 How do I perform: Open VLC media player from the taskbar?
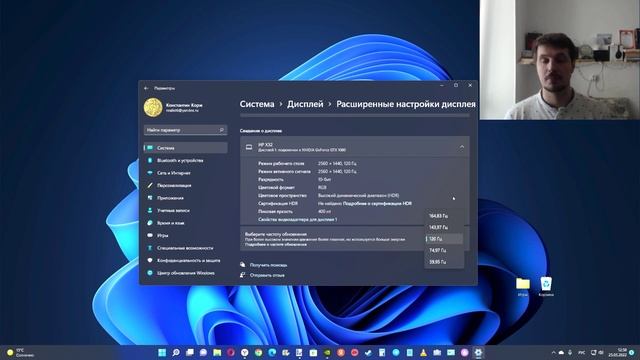point(423,352)
